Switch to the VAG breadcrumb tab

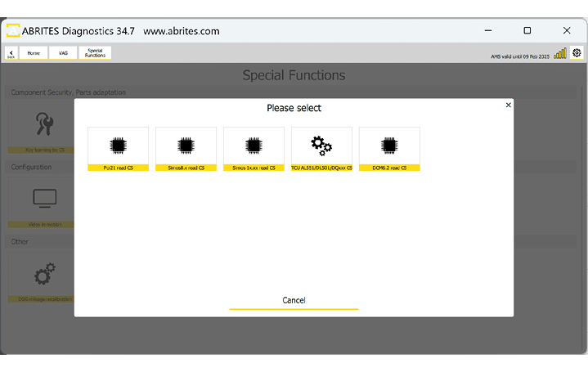pyautogui.click(x=63, y=53)
